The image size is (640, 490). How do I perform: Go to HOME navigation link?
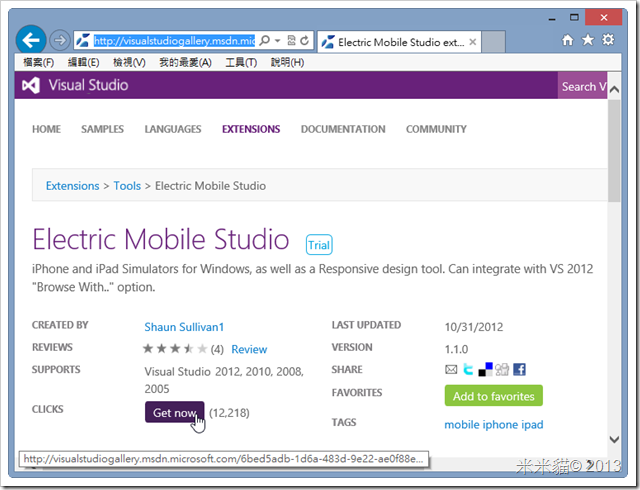(47, 129)
